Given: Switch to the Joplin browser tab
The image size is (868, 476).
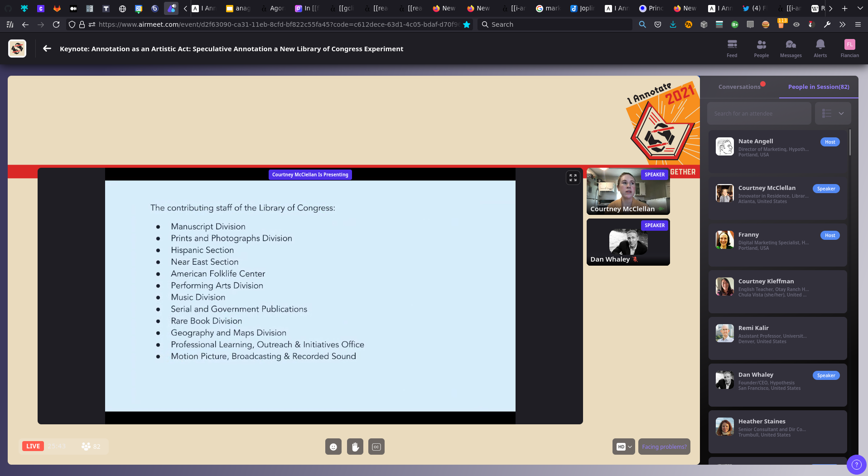Looking at the screenshot, I should pyautogui.click(x=583, y=8).
